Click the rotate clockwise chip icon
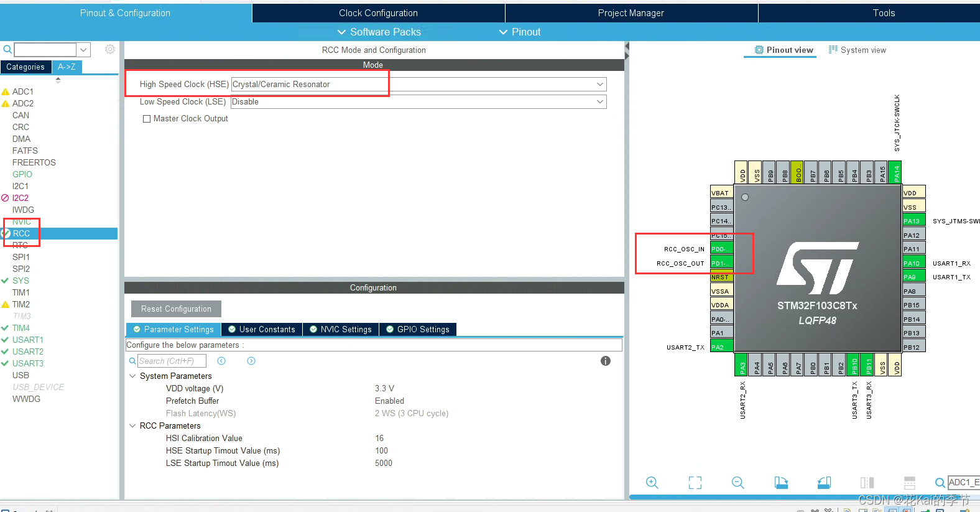Viewport: 980px width, 512px height. point(781,482)
